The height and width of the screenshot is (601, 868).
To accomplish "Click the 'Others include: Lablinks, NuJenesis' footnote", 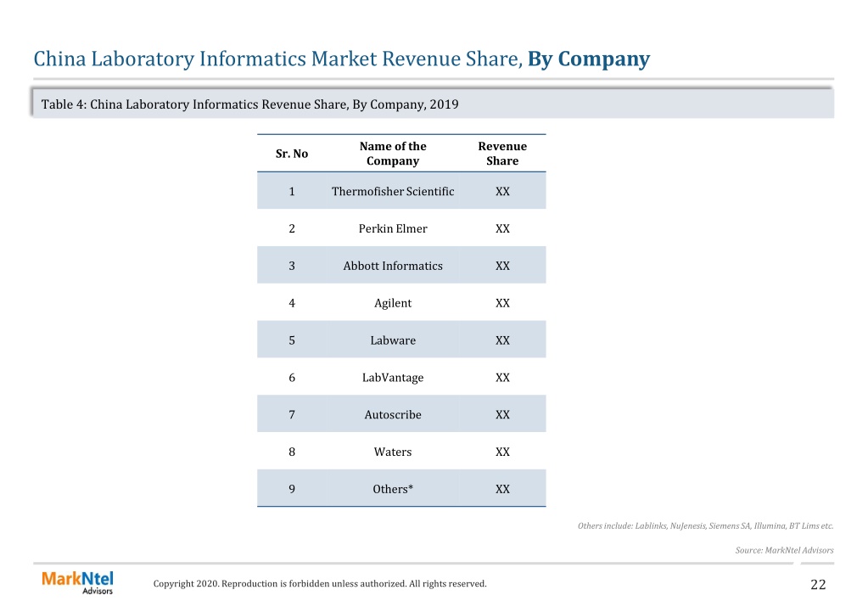I will 705,525.
